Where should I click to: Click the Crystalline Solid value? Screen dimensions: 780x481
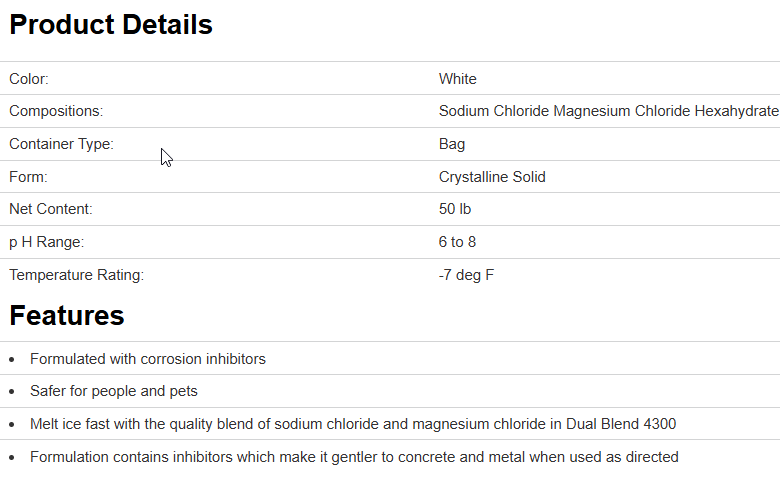coord(492,177)
